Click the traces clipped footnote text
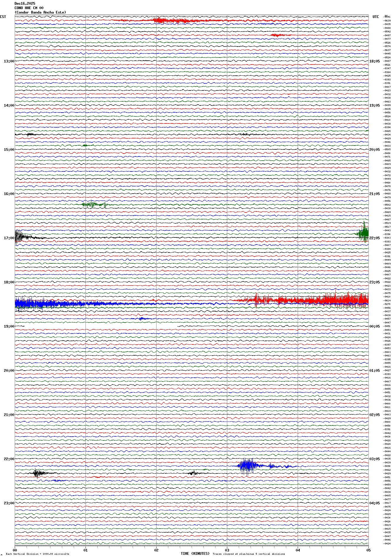 (x=249, y=554)
